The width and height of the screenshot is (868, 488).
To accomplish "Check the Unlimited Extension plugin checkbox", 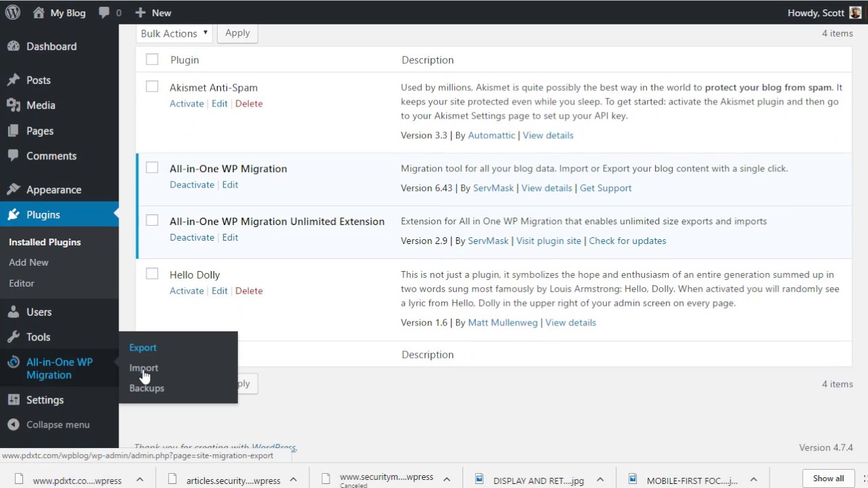I will point(152,220).
